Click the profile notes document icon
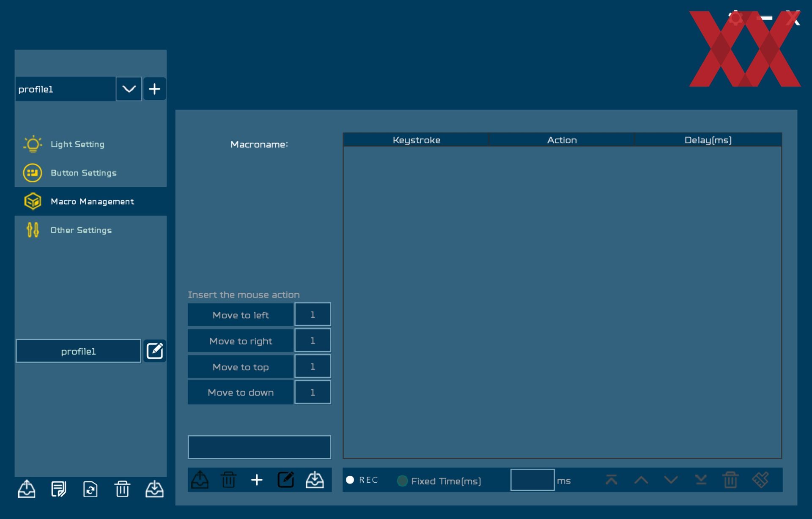 [x=58, y=489]
